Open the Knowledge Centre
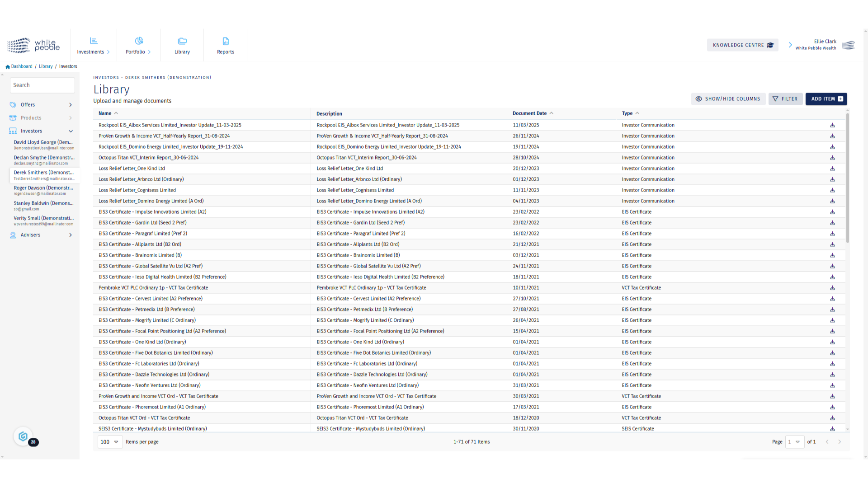Image resolution: width=868 pixels, height=488 pixels. [743, 45]
